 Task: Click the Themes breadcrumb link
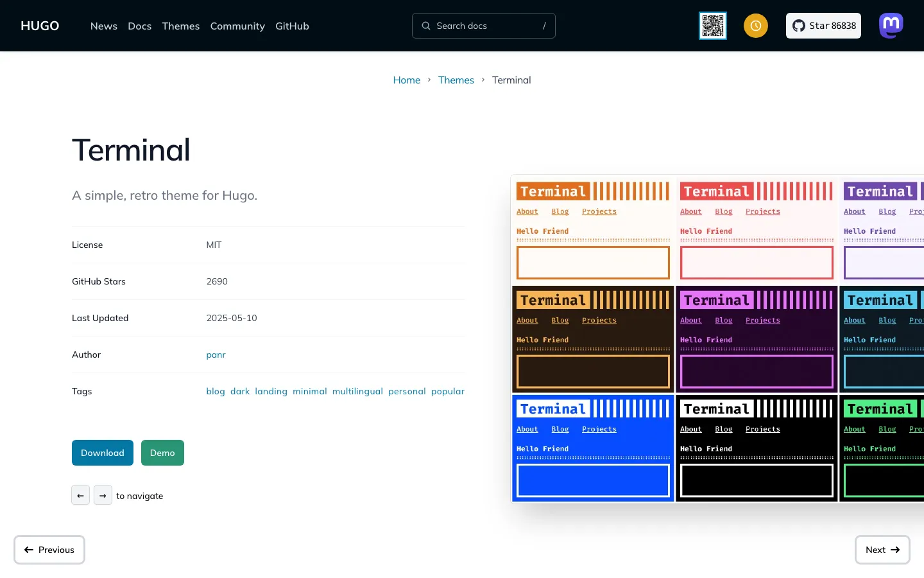pyautogui.click(x=456, y=80)
